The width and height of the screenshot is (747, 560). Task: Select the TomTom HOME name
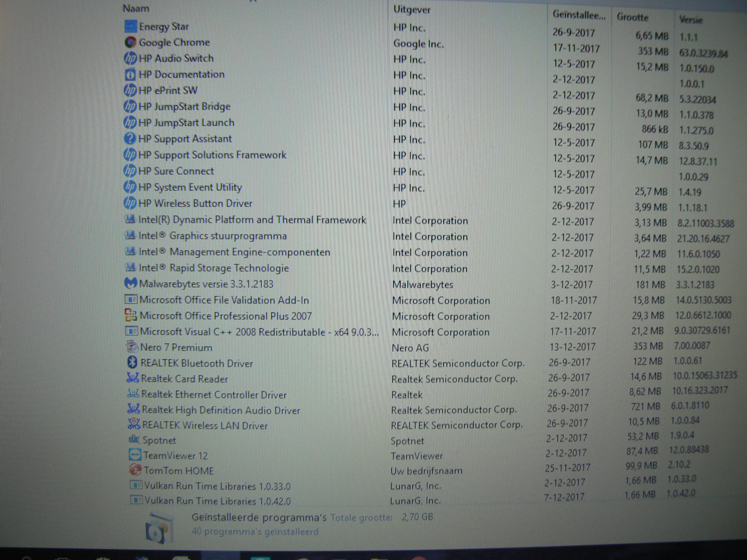tap(179, 471)
